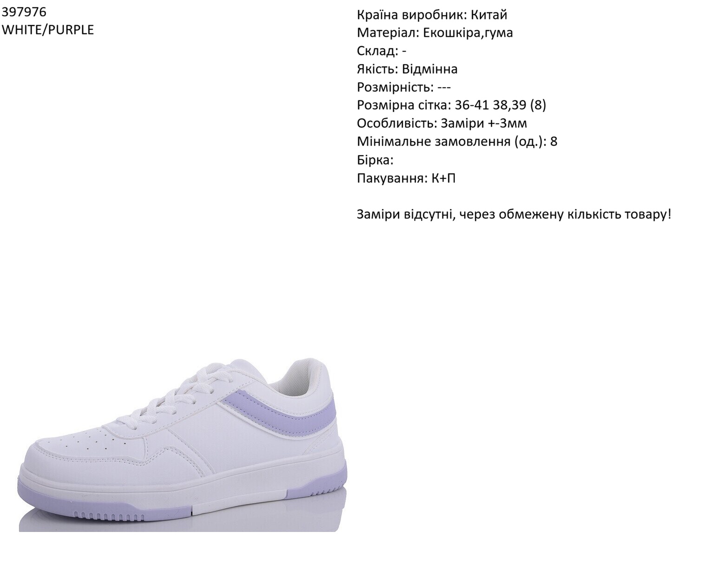The width and height of the screenshot is (728, 564).
Task: Click the white and purple sneaker image
Action: [x=183, y=444]
